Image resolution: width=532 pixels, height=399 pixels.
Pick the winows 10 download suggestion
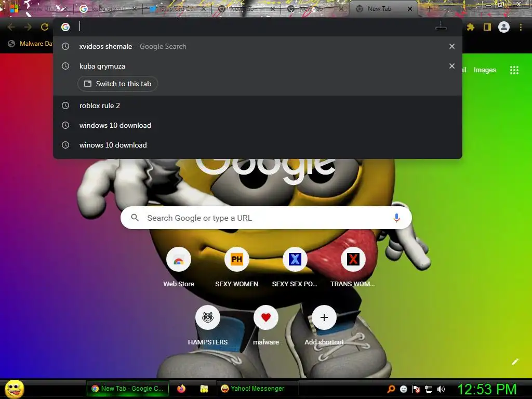258,145
